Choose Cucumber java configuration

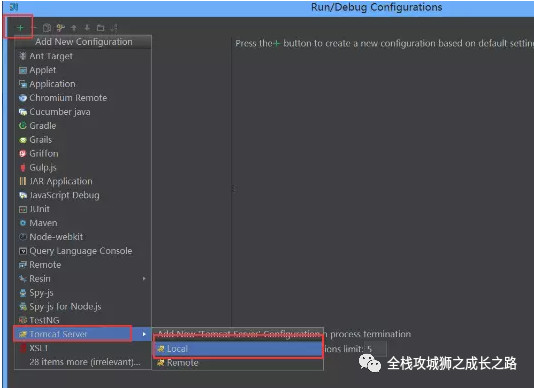[x=83, y=112]
